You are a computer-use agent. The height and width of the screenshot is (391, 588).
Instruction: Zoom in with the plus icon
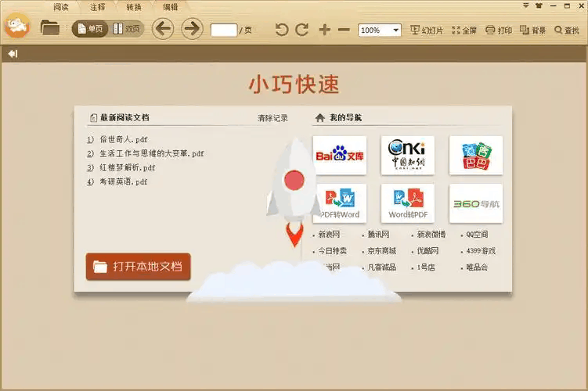(x=325, y=30)
